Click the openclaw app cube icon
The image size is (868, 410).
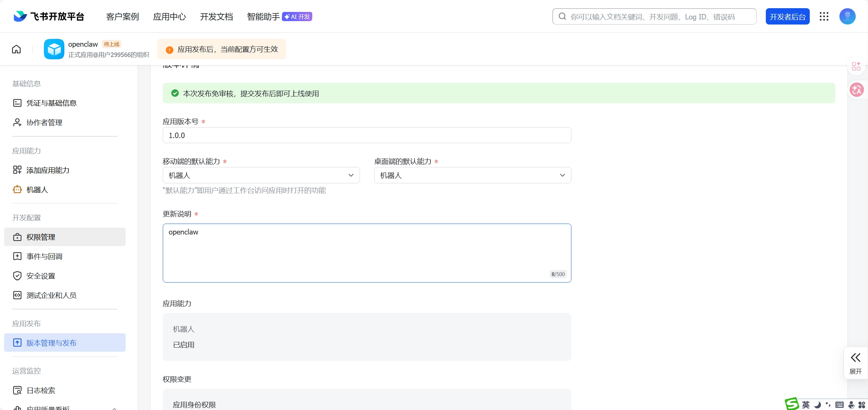click(x=54, y=49)
